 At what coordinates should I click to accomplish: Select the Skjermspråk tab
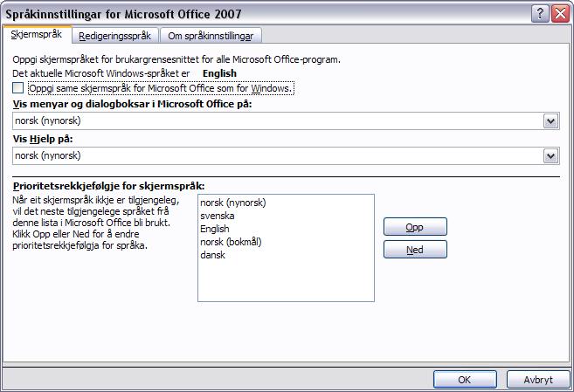[x=37, y=34]
